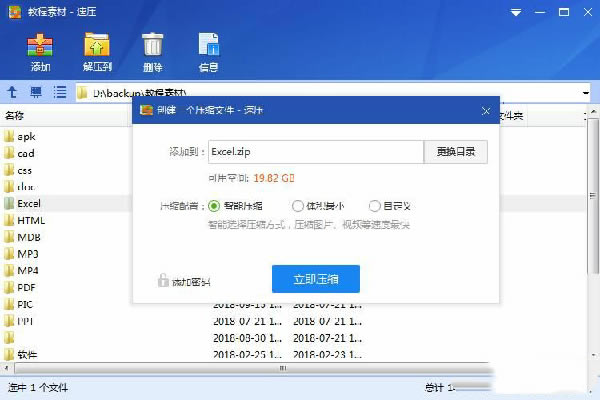Click the Excel.zip filename input field

[x=316, y=152]
